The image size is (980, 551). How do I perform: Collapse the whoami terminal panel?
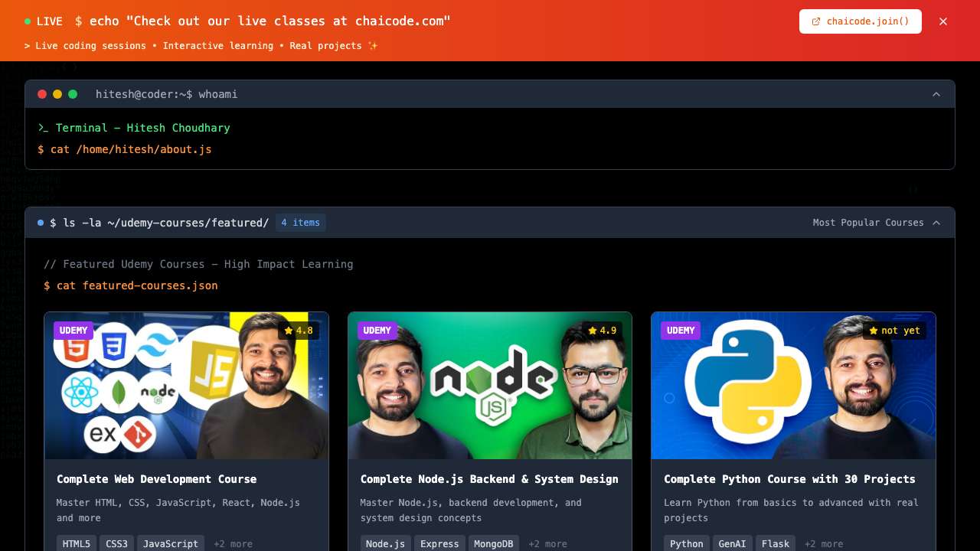(936, 94)
